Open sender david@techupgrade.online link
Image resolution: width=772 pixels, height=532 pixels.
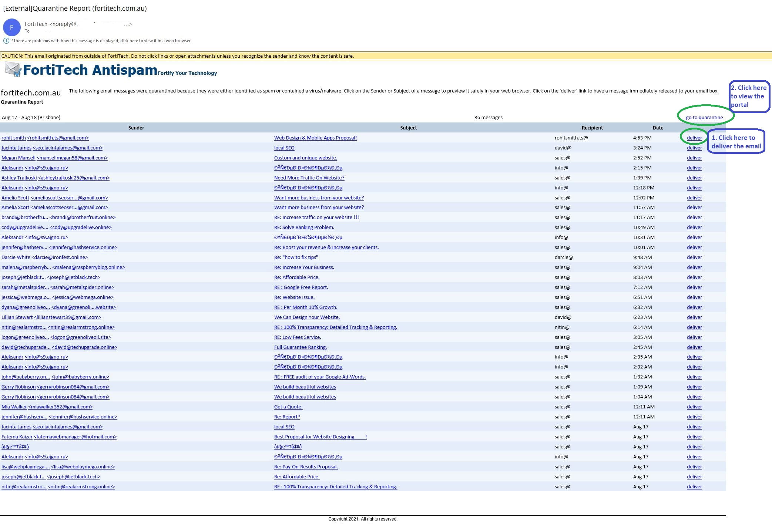point(59,347)
